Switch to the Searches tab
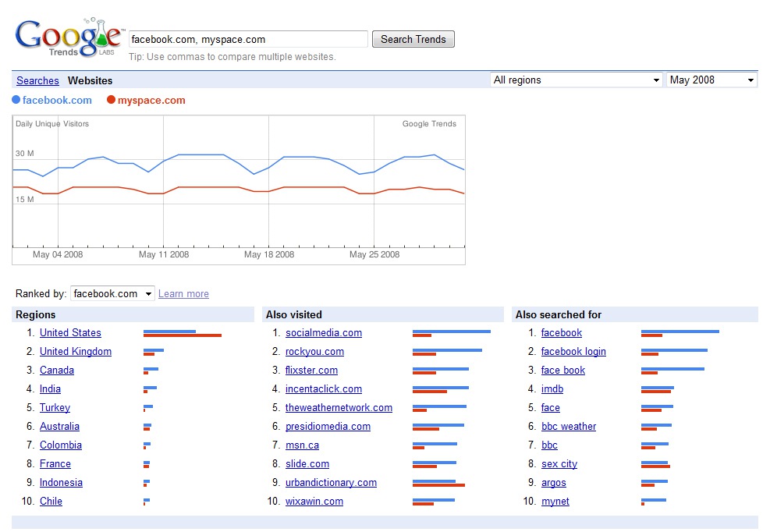770x532 pixels. 37,80
